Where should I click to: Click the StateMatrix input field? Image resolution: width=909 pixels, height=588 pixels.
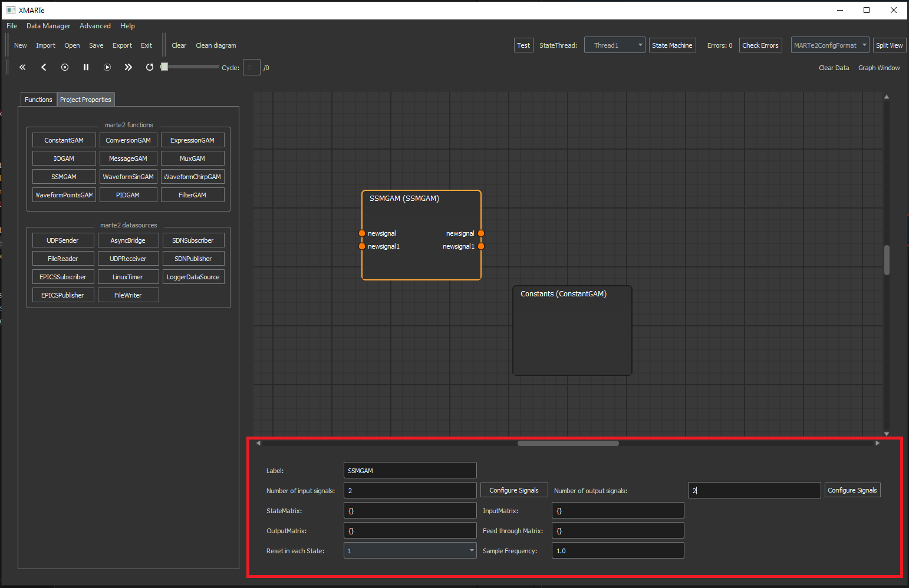pos(410,511)
